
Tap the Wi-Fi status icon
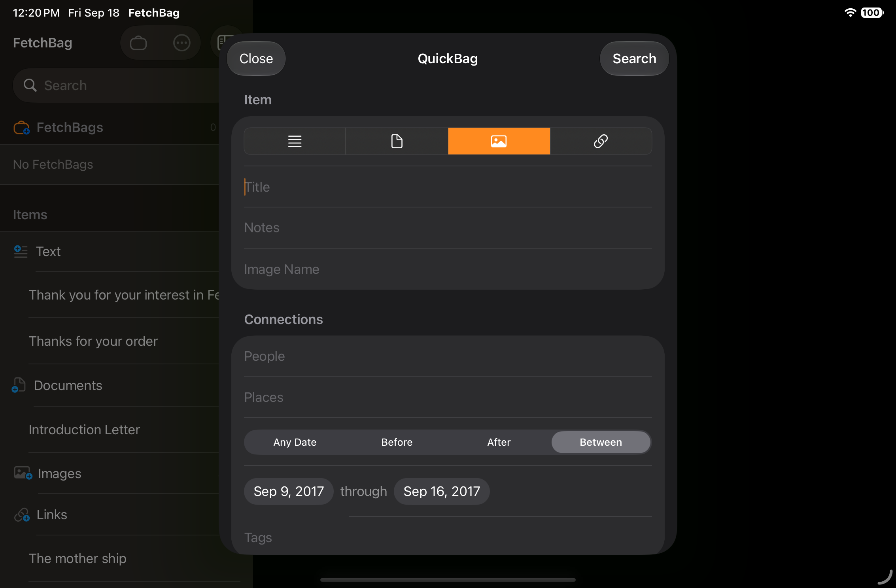tap(850, 13)
